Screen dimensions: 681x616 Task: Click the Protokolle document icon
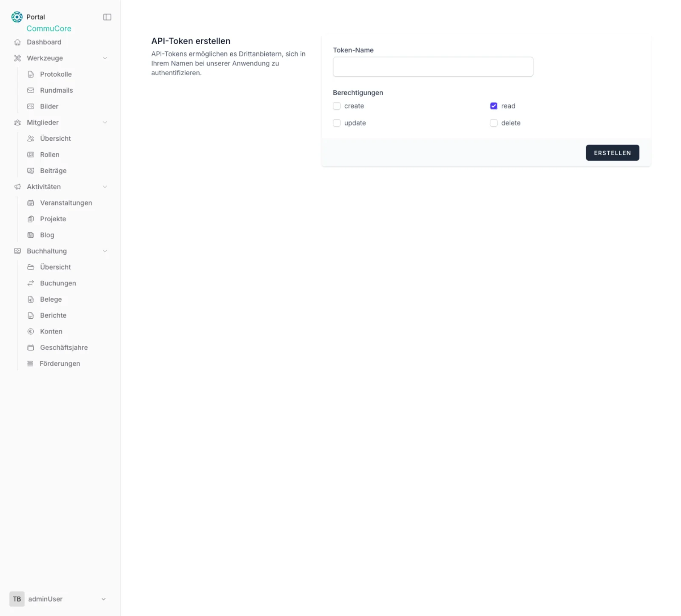(x=31, y=74)
